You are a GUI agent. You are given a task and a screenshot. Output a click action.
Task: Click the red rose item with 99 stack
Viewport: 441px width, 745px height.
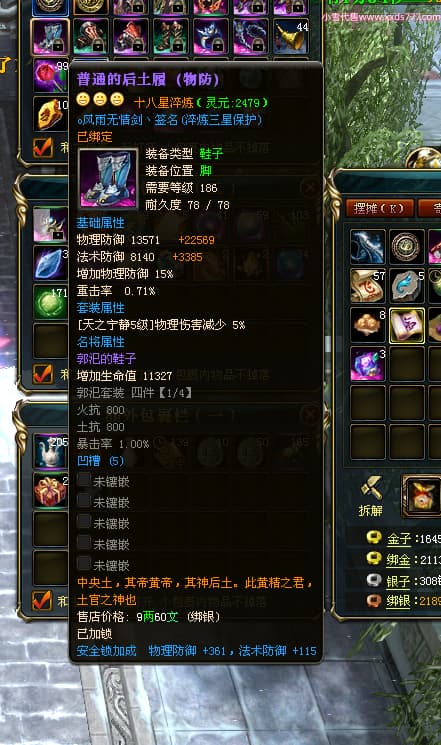[51, 75]
